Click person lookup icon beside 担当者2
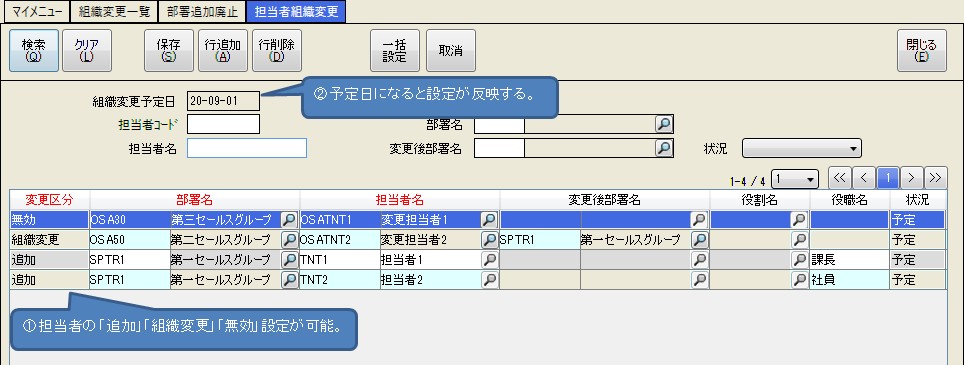Image resolution: width=964 pixels, height=365 pixels. click(x=489, y=280)
